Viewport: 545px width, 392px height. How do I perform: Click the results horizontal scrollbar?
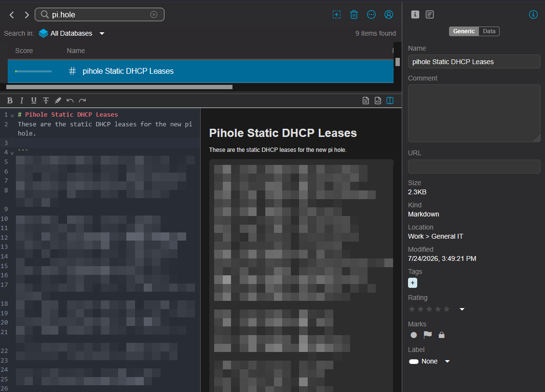(x=119, y=87)
